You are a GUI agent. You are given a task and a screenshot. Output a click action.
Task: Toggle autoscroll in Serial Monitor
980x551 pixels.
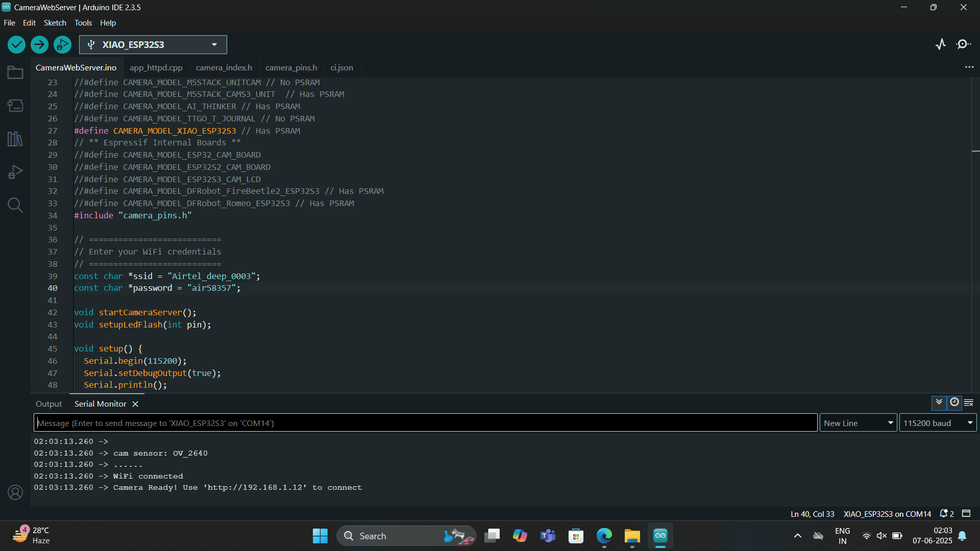[939, 403]
